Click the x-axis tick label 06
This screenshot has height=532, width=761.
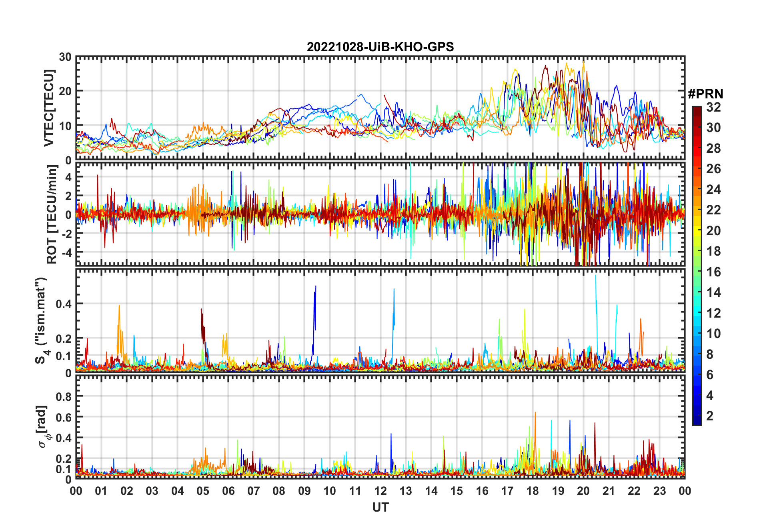pyautogui.click(x=228, y=491)
